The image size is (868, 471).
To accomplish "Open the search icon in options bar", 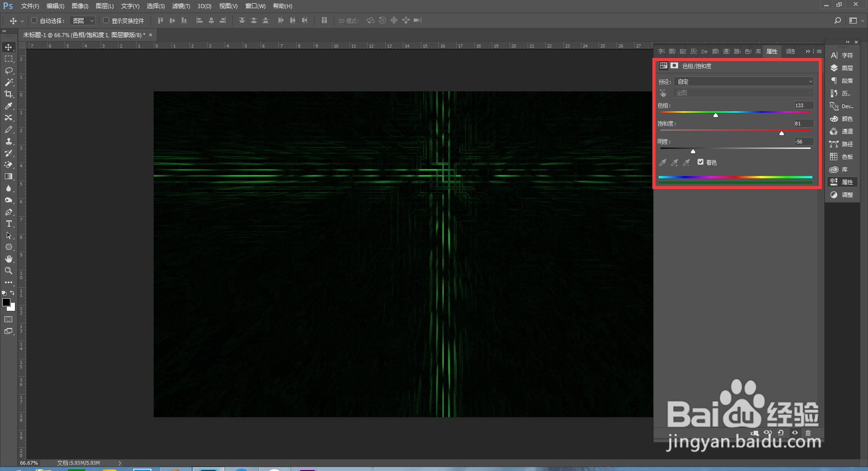I will [x=837, y=20].
